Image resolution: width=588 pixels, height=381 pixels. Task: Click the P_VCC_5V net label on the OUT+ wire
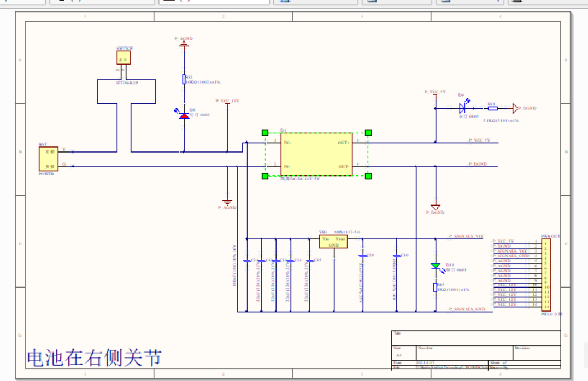(x=479, y=140)
